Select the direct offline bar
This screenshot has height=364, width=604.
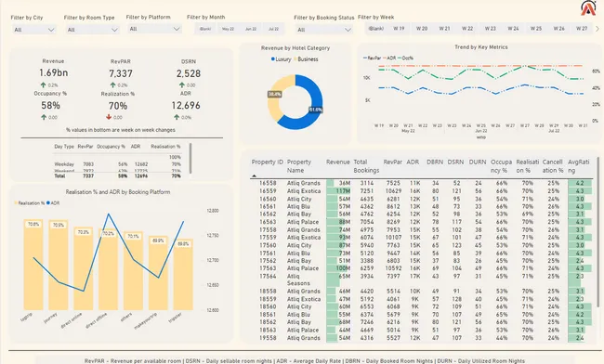click(108, 269)
